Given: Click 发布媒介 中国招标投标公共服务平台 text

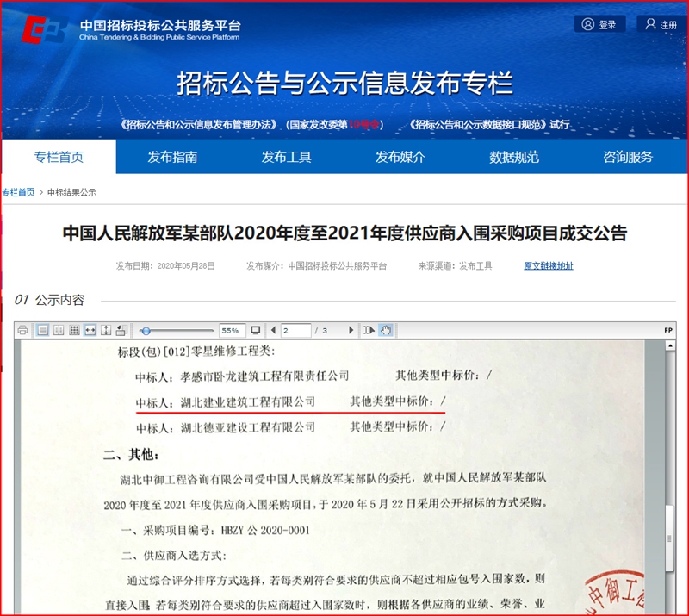Looking at the screenshot, I should click(316, 265).
